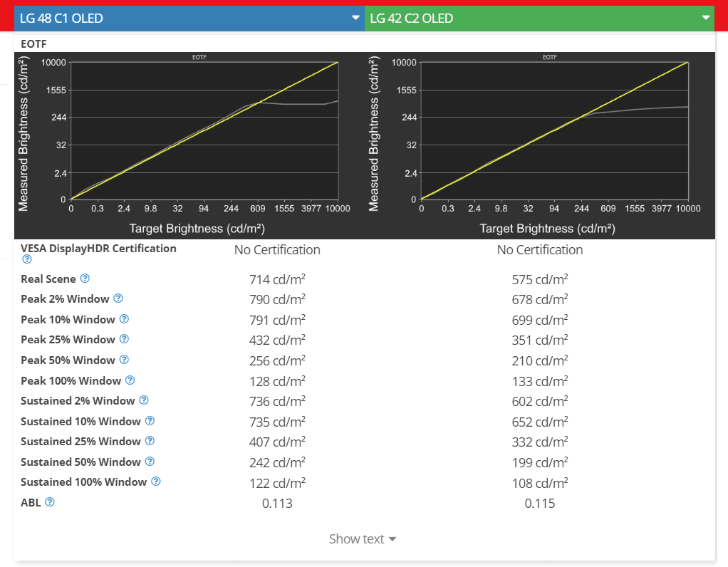Select the Peak 10% Window label
The image size is (728, 567).
(68, 320)
